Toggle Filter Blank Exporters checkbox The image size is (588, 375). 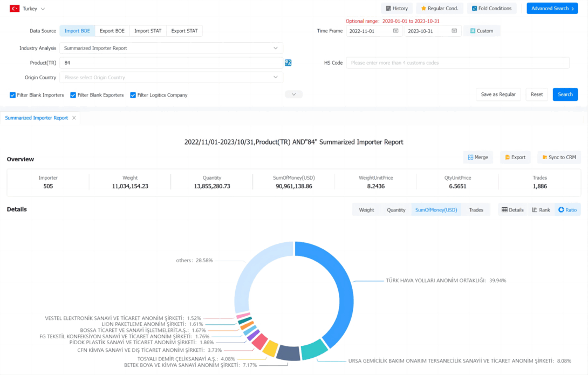(x=73, y=96)
